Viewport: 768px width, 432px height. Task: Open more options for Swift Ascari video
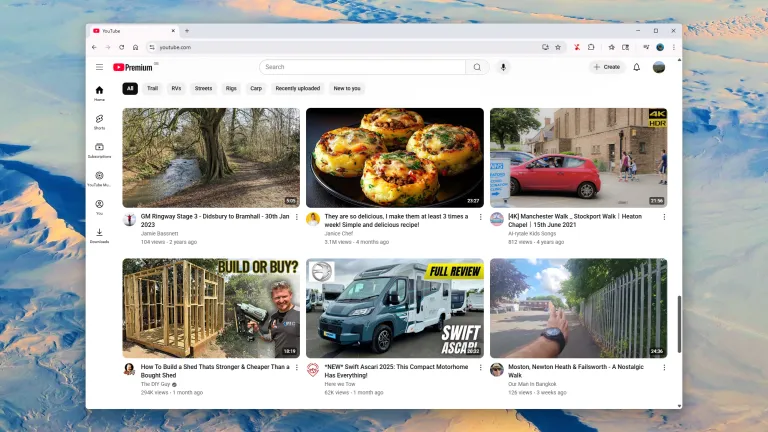click(x=480, y=368)
